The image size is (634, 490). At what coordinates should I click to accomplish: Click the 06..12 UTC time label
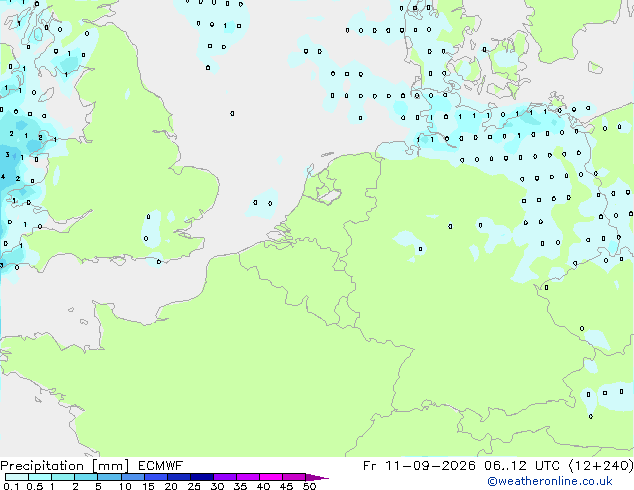[522, 466]
